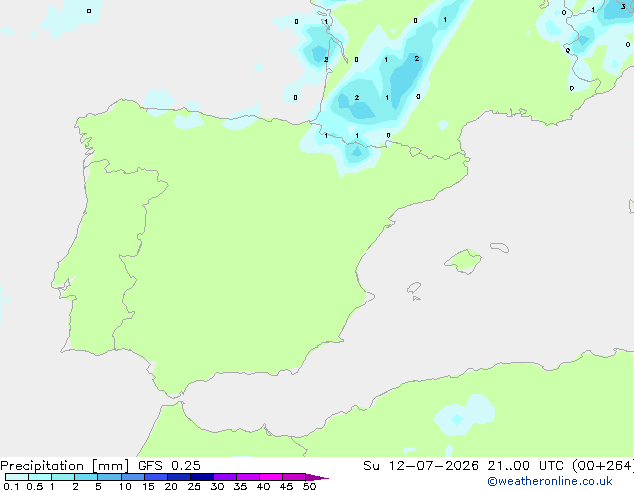Click the '0.5' legend tick label
Viewport: 634px width, 490px height.
click(x=35, y=486)
